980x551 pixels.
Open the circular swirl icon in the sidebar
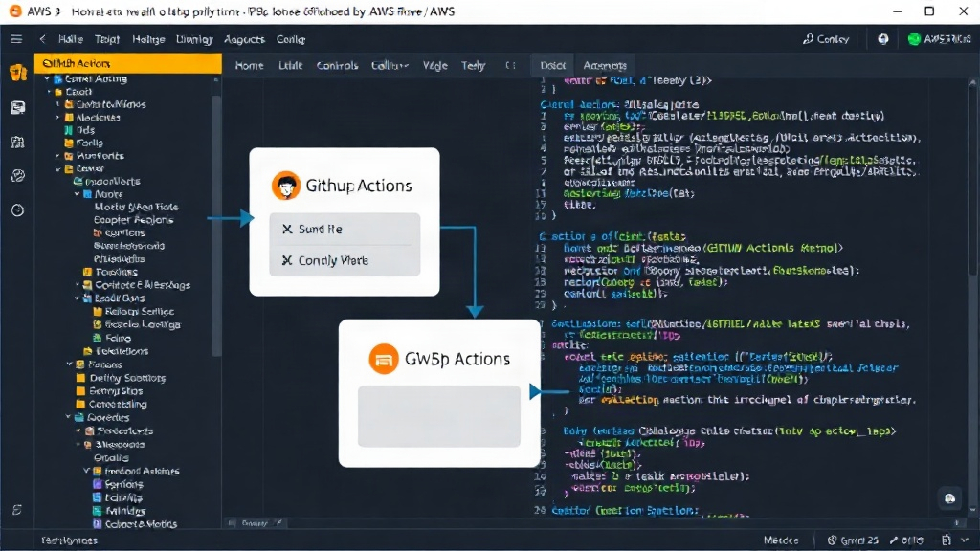pos(18,176)
